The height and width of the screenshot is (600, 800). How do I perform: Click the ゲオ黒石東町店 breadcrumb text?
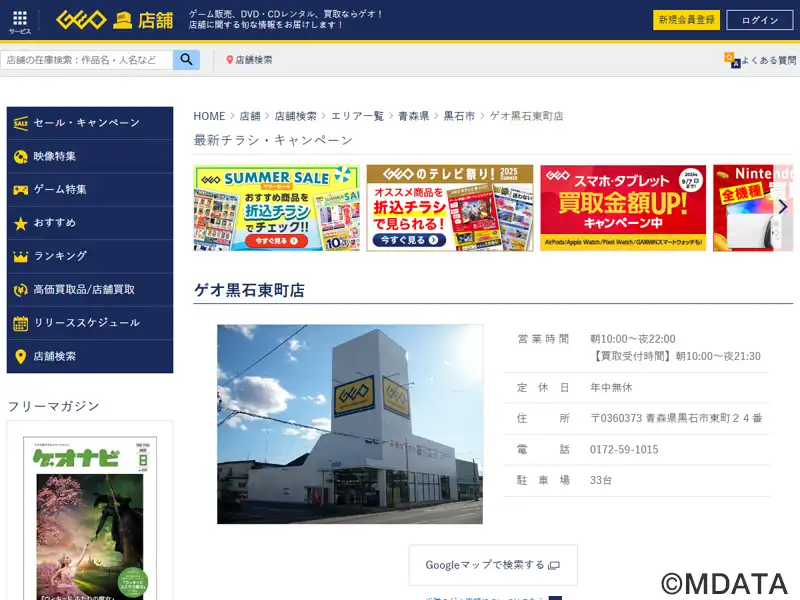point(527,116)
